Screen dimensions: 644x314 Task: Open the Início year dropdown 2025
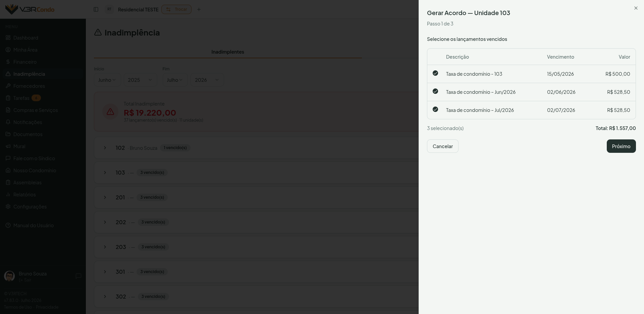coord(140,80)
